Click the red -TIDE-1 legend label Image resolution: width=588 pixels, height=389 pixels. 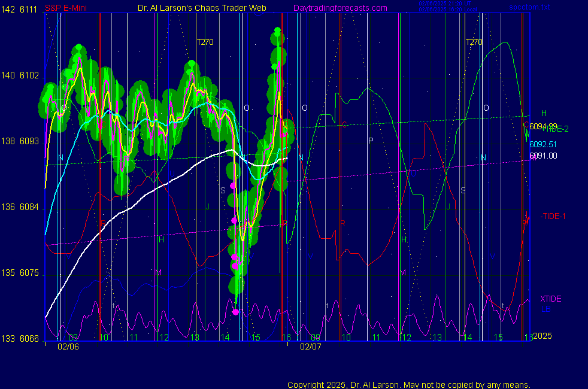click(553, 216)
